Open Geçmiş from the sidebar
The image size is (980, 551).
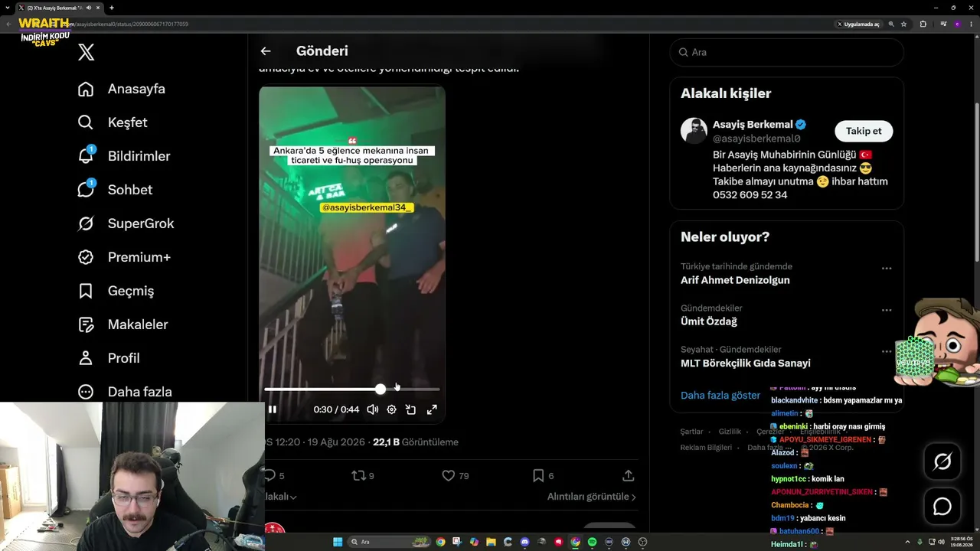pyautogui.click(x=116, y=291)
